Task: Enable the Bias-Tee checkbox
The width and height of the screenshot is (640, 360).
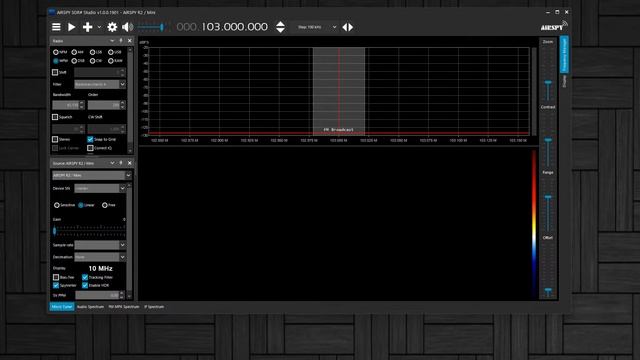Action: [x=56, y=277]
